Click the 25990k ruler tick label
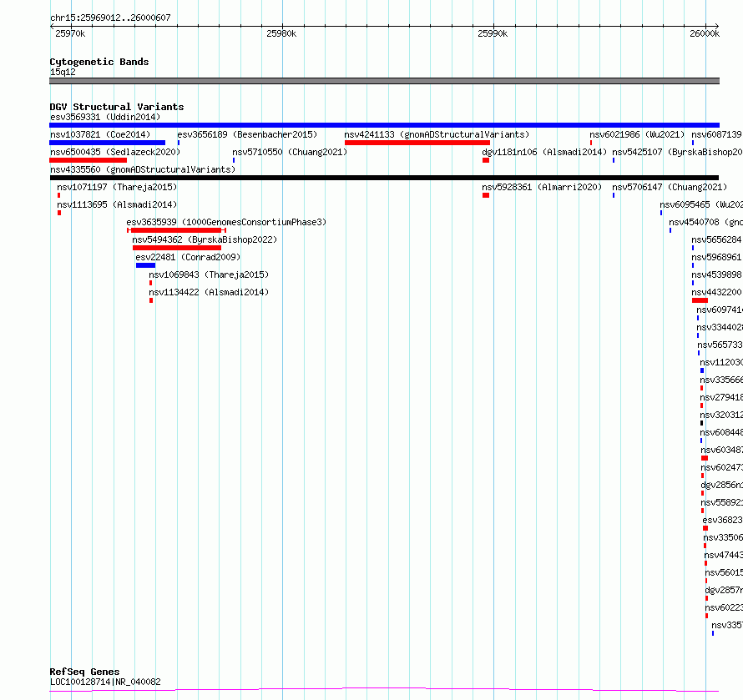 [x=493, y=33]
